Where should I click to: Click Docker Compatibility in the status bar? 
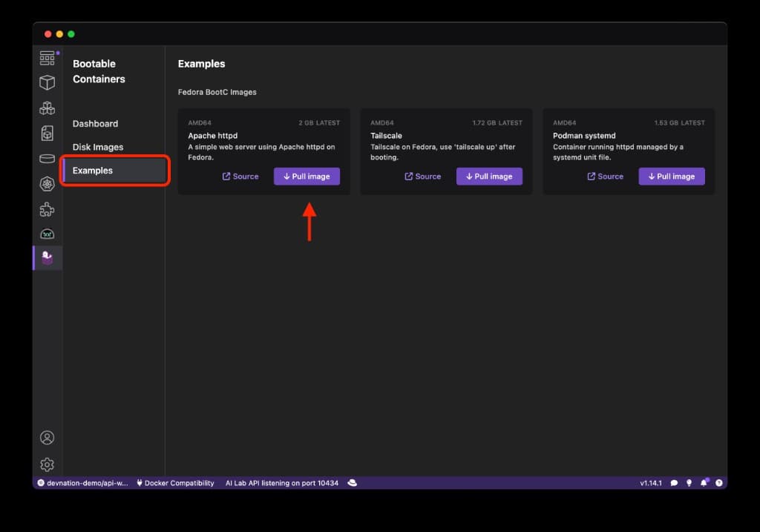tap(174, 483)
